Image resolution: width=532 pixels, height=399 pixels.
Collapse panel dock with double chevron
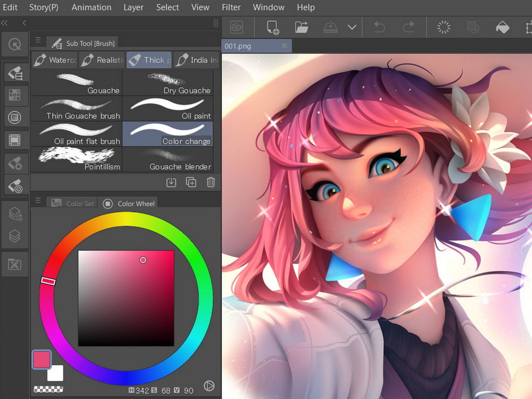pos(5,23)
